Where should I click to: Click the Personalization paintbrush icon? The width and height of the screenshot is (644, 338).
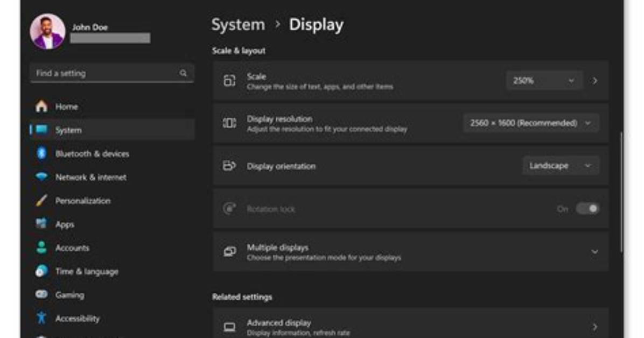tap(41, 200)
